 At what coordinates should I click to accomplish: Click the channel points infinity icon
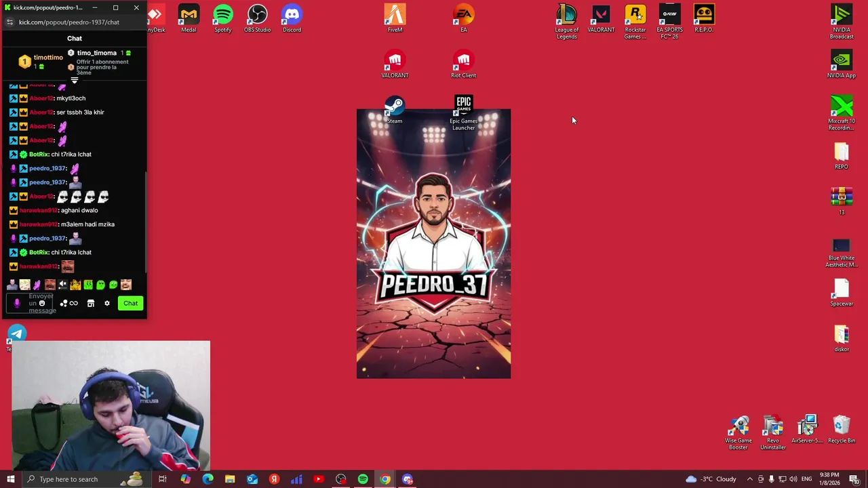point(73,303)
